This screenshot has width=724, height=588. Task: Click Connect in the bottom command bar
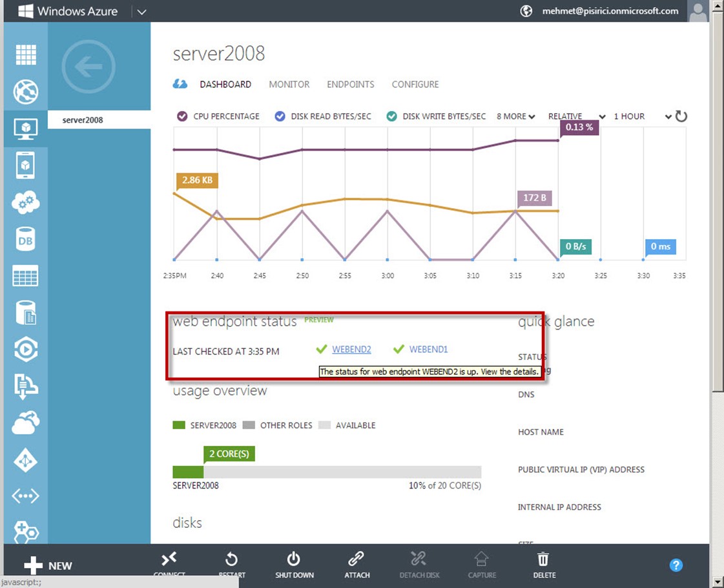169,565
